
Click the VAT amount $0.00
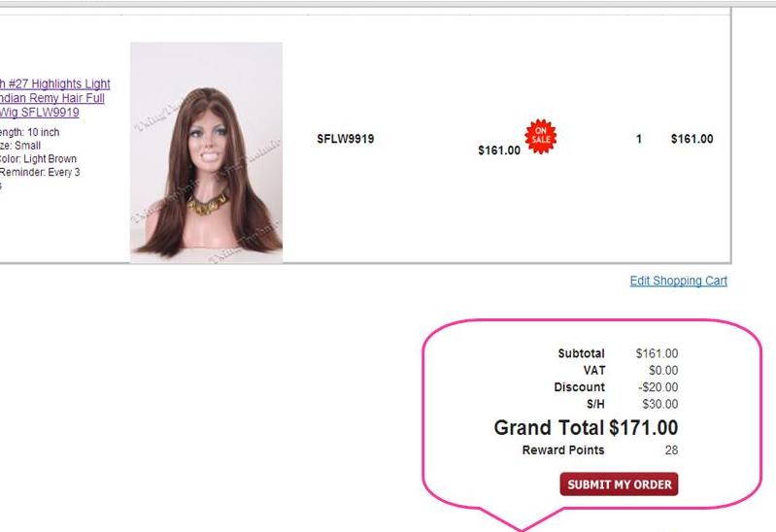tap(663, 370)
